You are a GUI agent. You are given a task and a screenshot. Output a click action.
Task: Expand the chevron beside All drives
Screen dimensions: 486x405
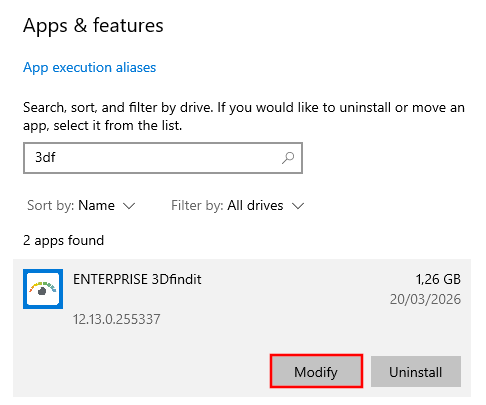tap(298, 206)
